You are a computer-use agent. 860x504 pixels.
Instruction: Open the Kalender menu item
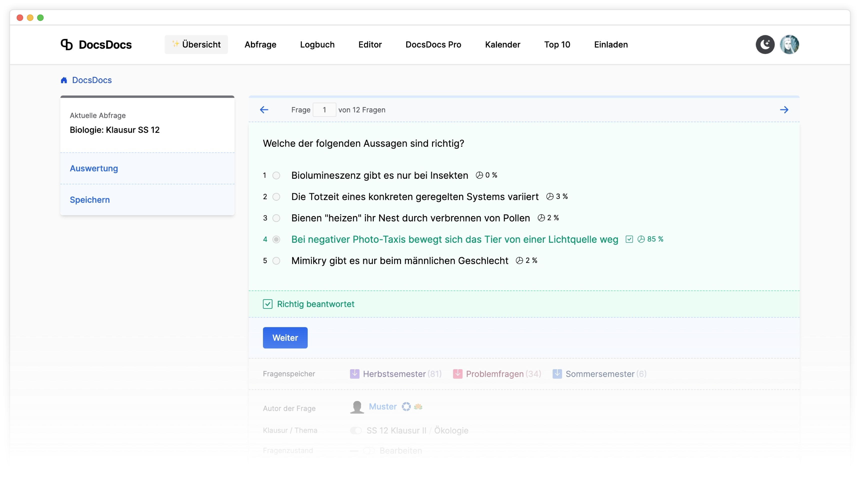(x=502, y=44)
